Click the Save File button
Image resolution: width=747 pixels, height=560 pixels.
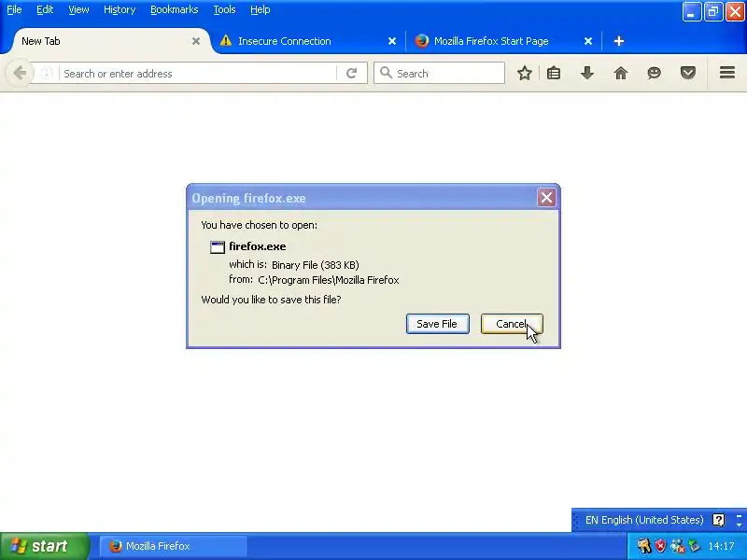pyautogui.click(x=437, y=324)
